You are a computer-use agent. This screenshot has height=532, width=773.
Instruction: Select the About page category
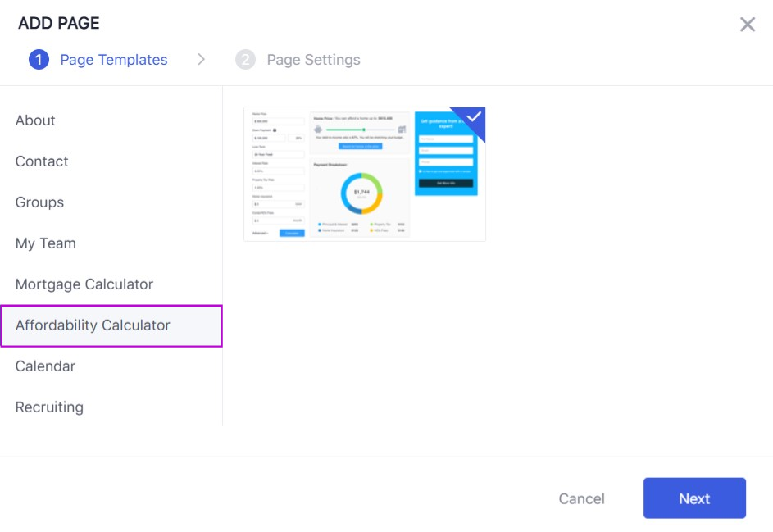[35, 120]
